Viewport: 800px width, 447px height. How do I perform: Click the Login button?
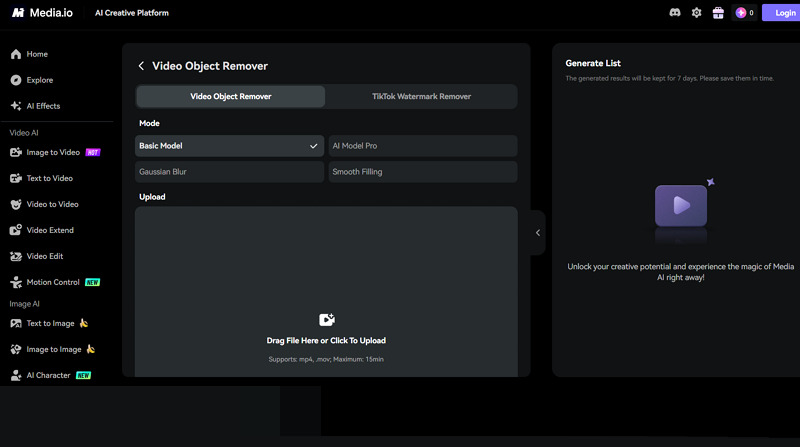[x=780, y=13]
